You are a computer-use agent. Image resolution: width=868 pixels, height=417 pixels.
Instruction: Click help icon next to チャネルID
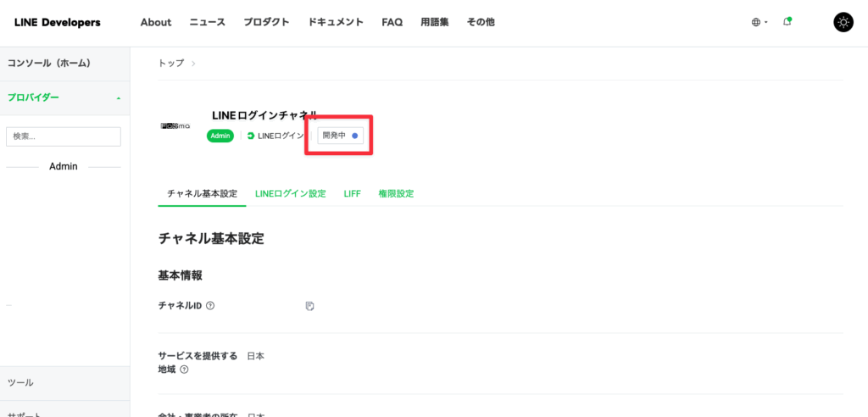click(210, 306)
